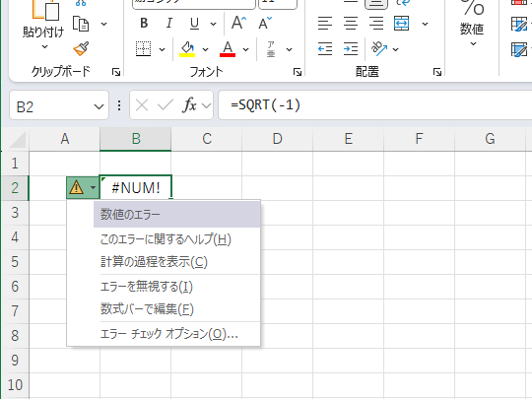Screen dimensions: 532x399
Task: Toggle Bold formatting
Action: (x=144, y=23)
